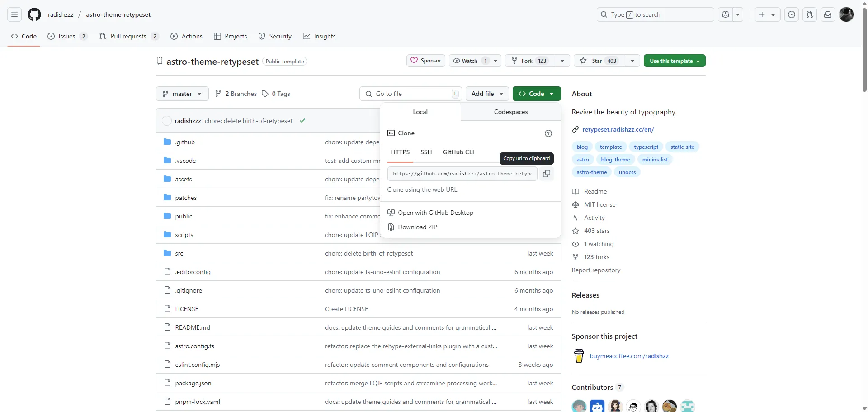Open the LICENSE file

[x=187, y=309]
